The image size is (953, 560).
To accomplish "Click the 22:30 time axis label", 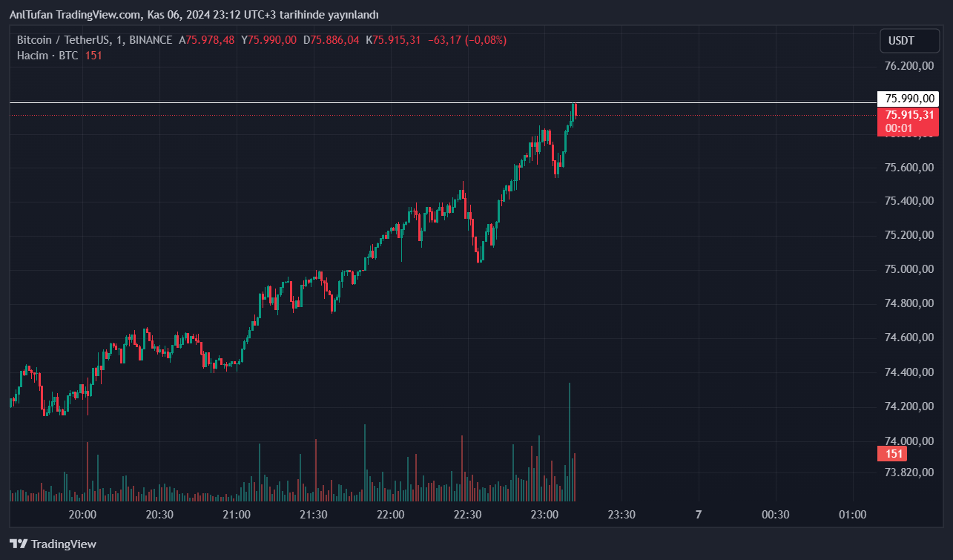I will [x=467, y=515].
